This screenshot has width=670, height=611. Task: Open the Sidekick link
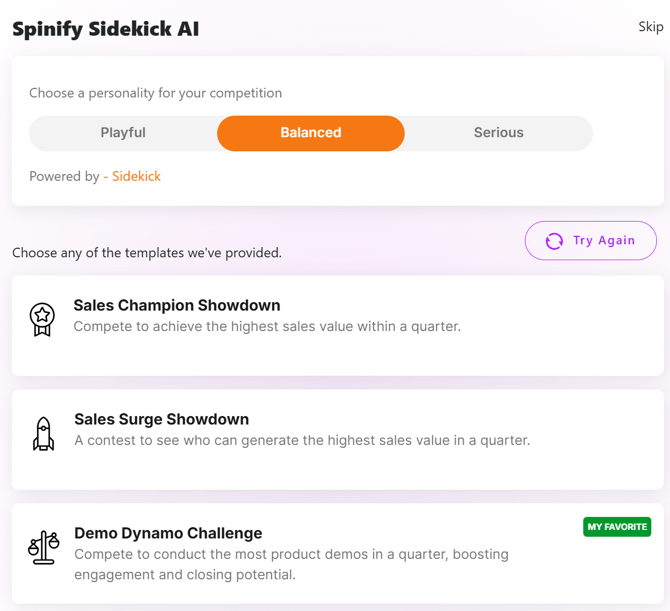click(x=136, y=176)
